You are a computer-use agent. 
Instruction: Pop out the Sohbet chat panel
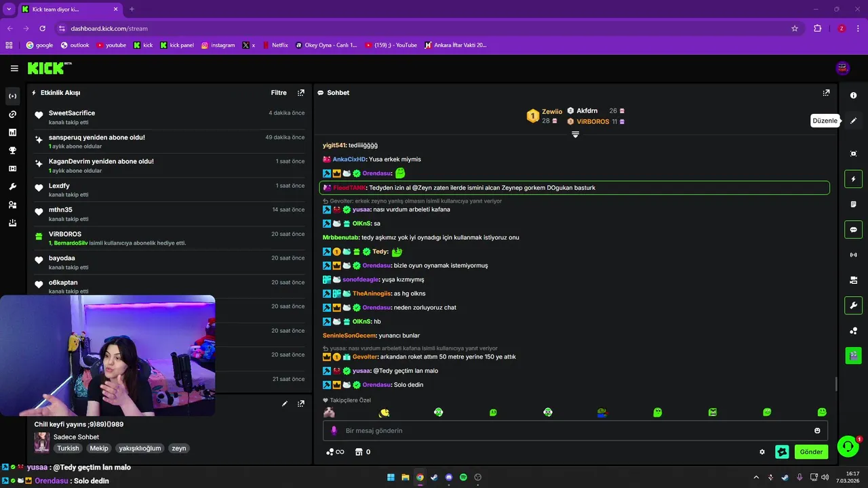(826, 93)
